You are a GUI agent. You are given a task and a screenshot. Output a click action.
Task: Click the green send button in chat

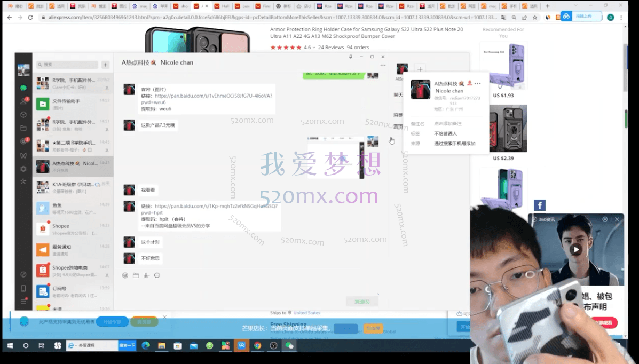[x=362, y=302]
